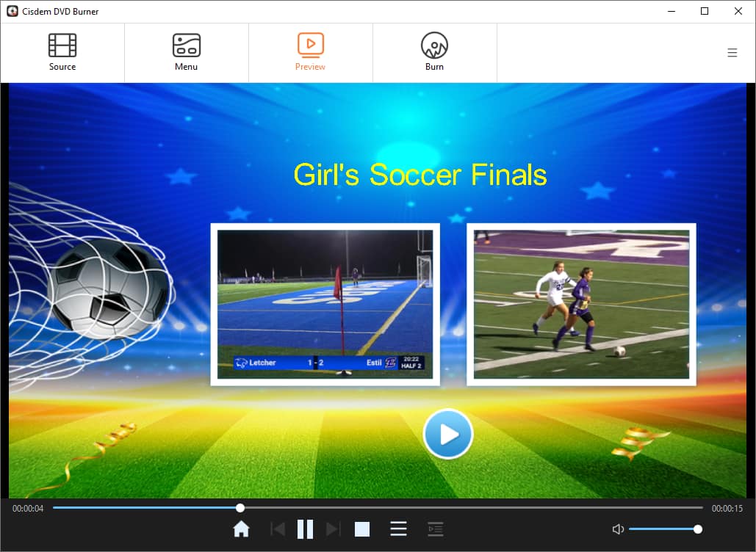The height and width of the screenshot is (552, 756).
Task: Select the soccer players video thumbnail
Action: (581, 304)
